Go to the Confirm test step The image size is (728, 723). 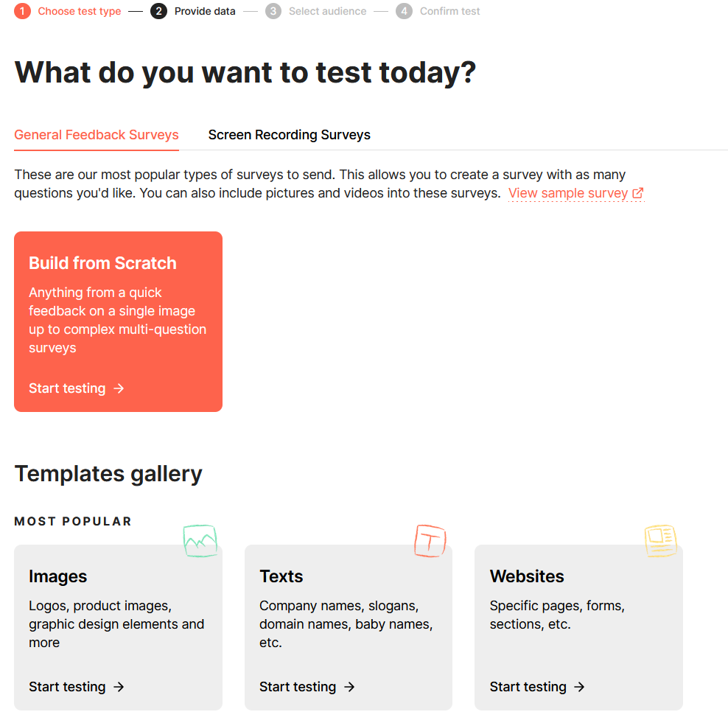(x=449, y=11)
